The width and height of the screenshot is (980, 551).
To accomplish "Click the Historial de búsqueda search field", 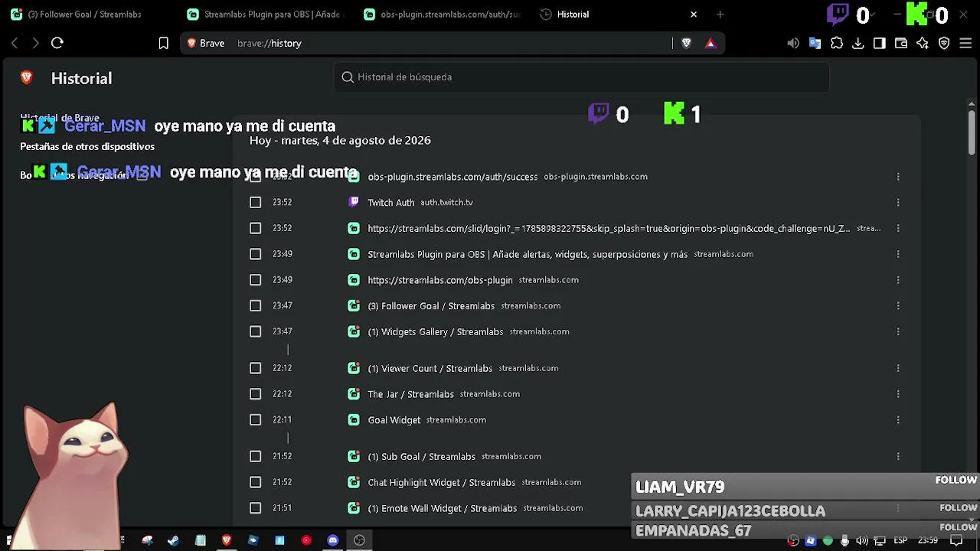I will click(582, 77).
